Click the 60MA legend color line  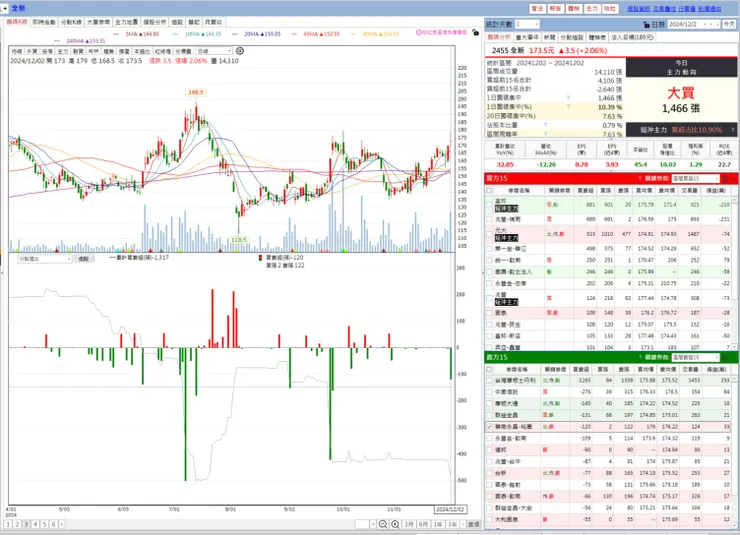point(294,34)
